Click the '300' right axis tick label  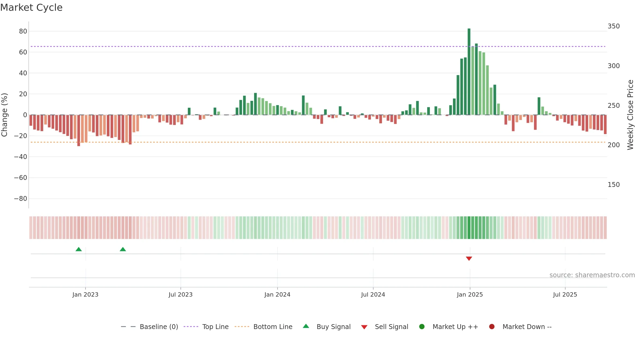click(x=614, y=66)
